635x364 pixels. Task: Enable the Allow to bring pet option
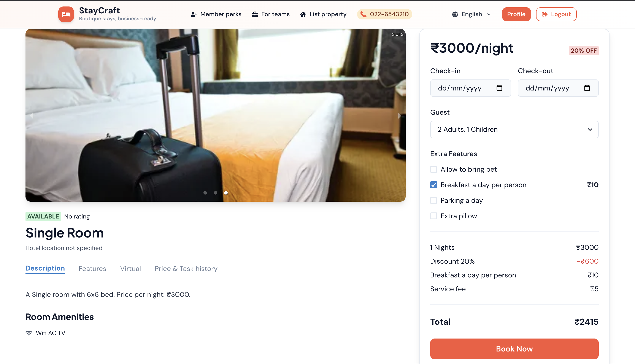433,169
